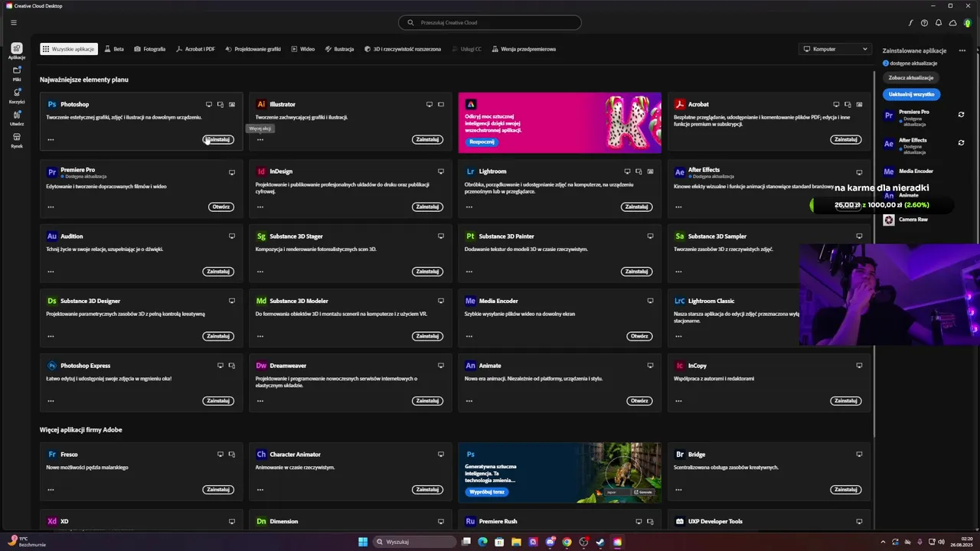Click the Bridge Br icon
Image resolution: width=980 pixels, height=551 pixels.
tap(679, 455)
